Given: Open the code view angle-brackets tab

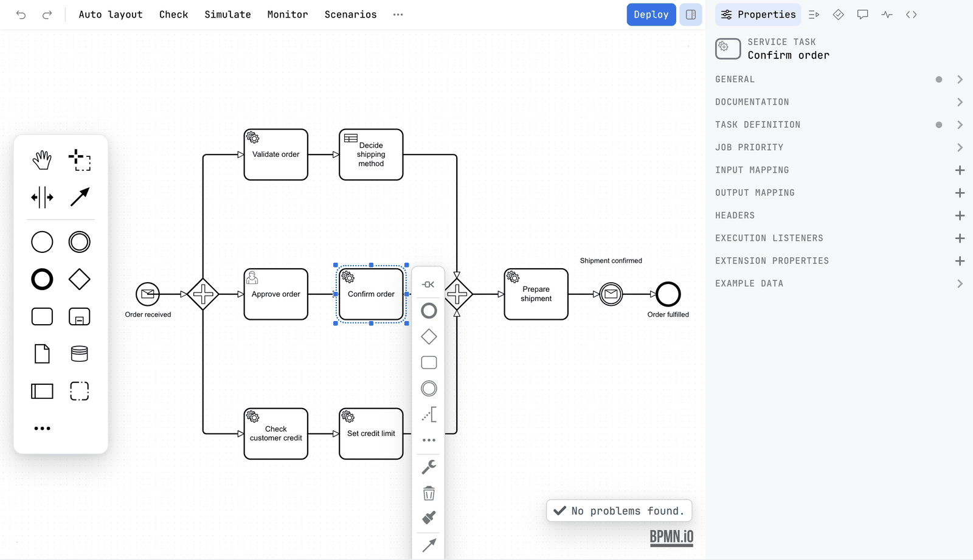Looking at the screenshot, I should click(911, 15).
